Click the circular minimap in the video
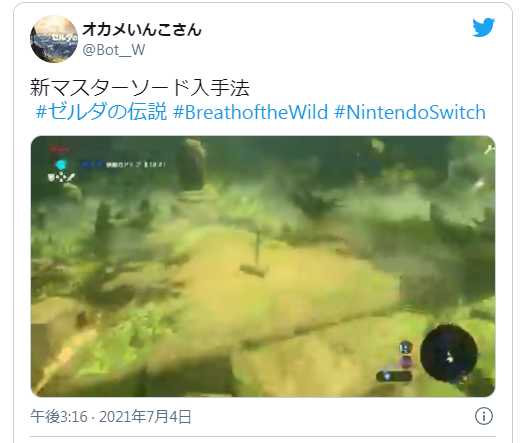This screenshot has width=525, height=443. [x=449, y=354]
